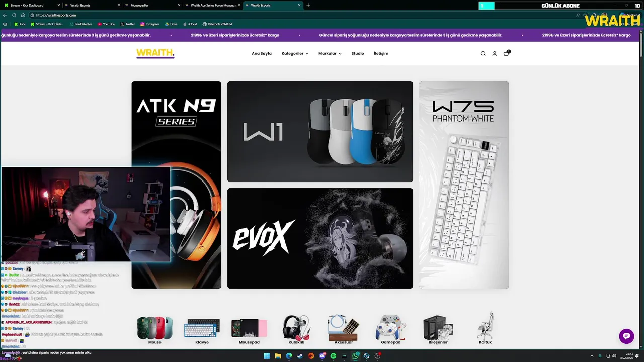The width and height of the screenshot is (644, 362).
Task: Open Spotify from the taskbar
Action: point(333,356)
